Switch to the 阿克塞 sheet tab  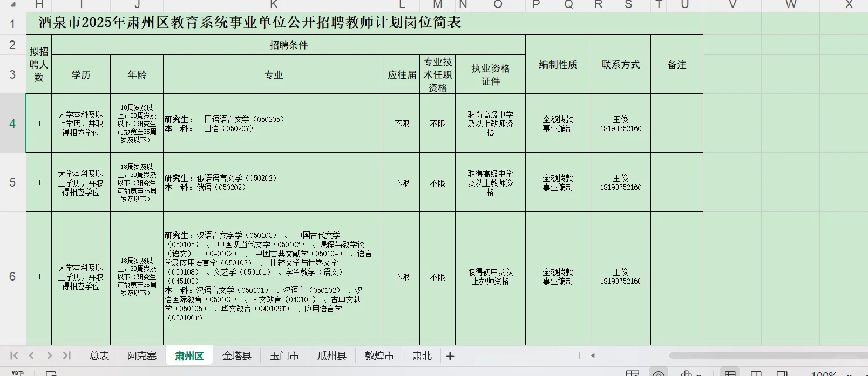click(x=142, y=356)
